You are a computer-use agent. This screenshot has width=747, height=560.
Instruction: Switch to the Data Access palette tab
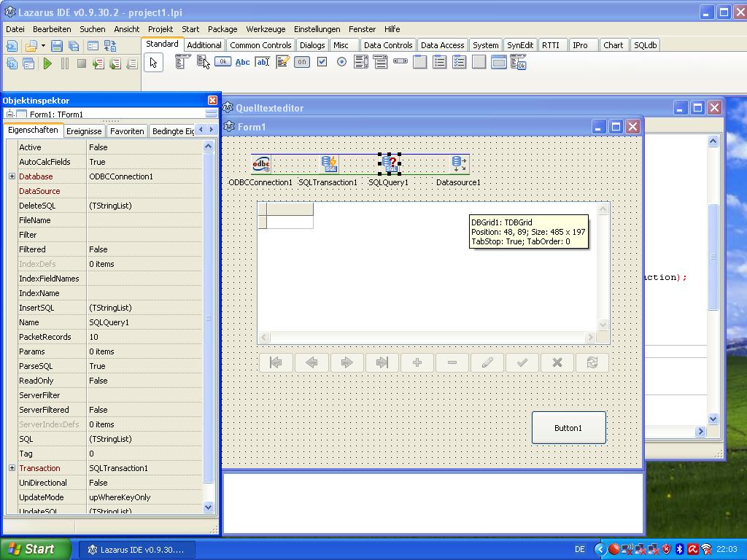click(x=442, y=45)
